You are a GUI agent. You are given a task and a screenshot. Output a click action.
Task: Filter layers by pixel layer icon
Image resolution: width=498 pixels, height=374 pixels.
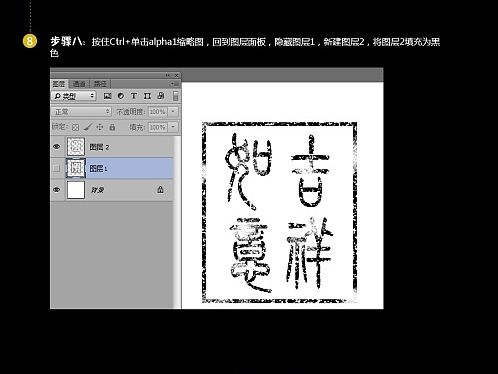click(107, 96)
